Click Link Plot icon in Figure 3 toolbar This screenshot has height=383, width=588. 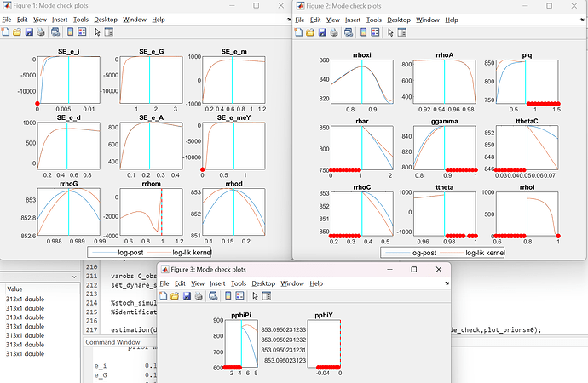[x=213, y=296]
